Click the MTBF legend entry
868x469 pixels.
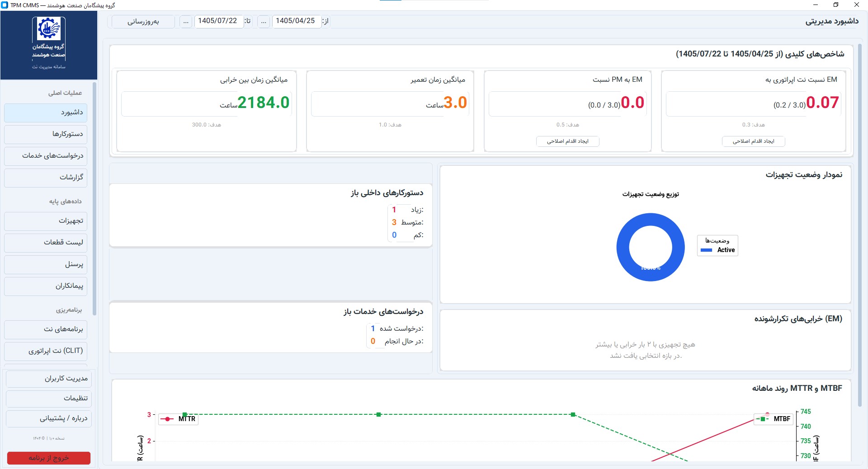pyautogui.click(x=773, y=419)
